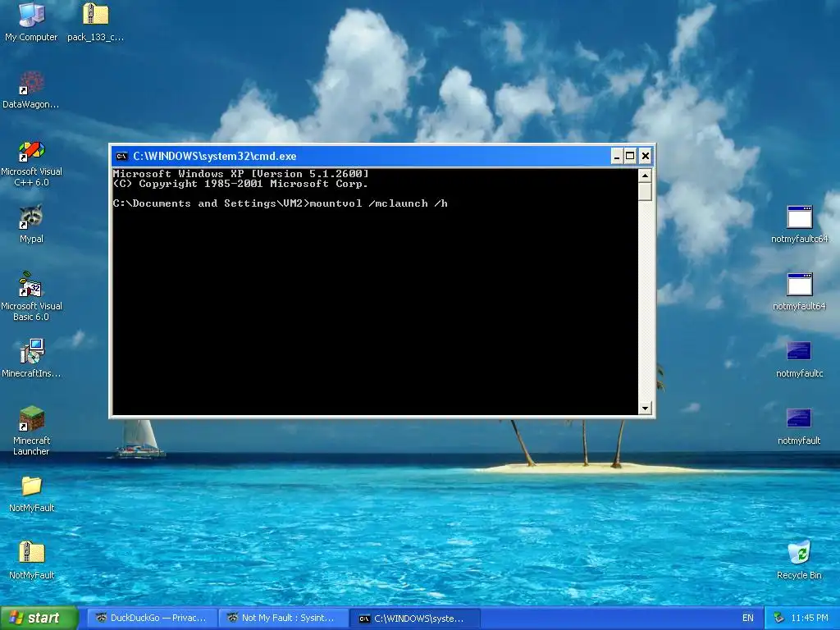Click cmd scrollbar down arrow

(645, 409)
